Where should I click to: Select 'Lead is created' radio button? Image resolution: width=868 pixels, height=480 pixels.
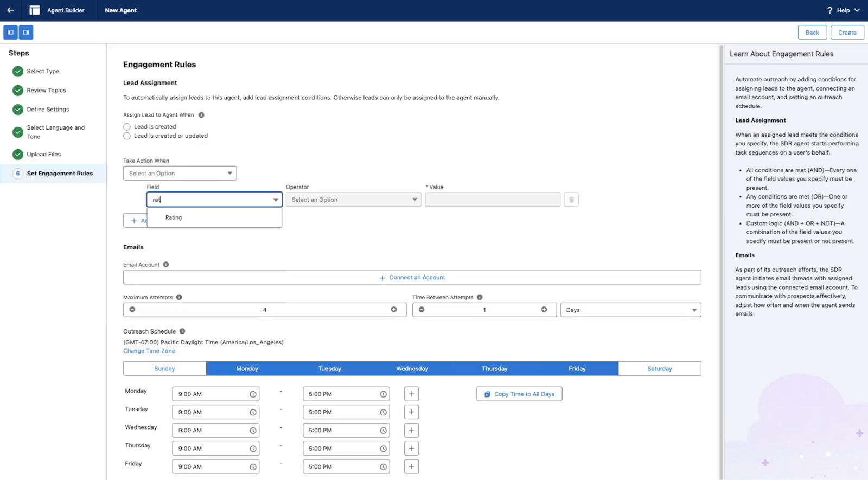(x=127, y=127)
